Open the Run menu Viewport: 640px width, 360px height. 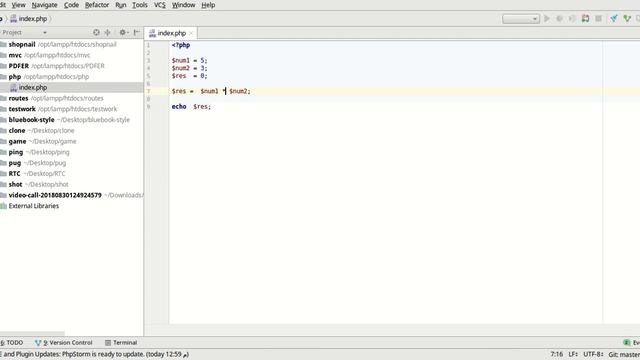(121, 5)
